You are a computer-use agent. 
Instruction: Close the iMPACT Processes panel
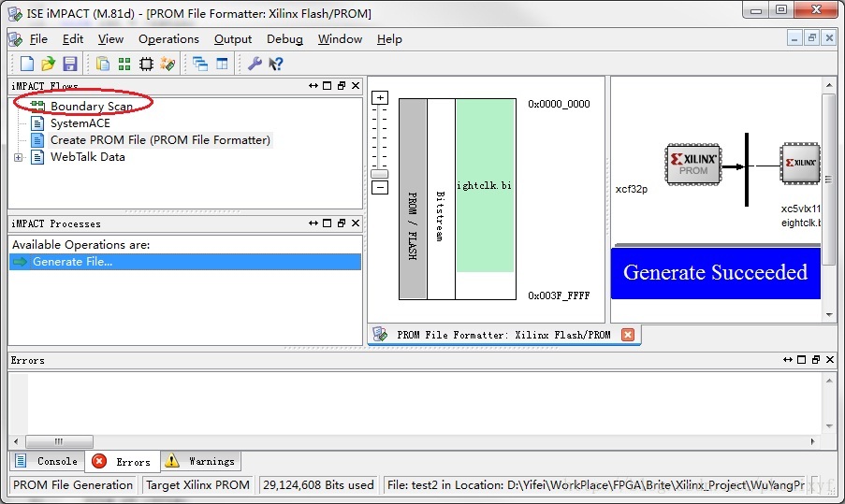tap(356, 223)
